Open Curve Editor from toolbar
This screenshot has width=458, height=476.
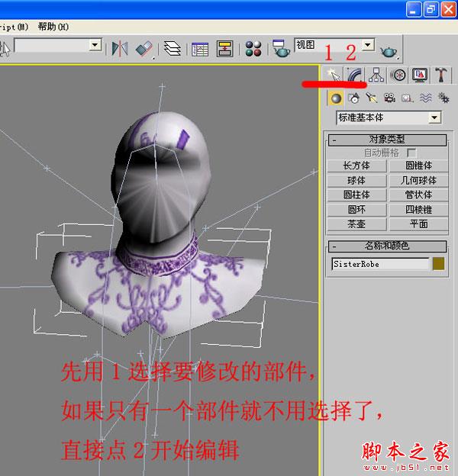[200, 49]
